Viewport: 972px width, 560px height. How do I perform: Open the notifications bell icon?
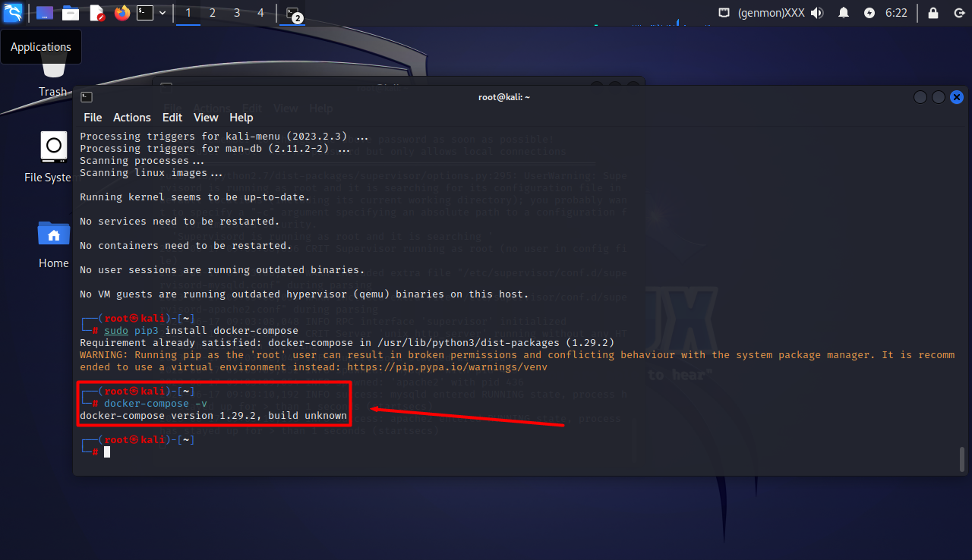pos(844,13)
